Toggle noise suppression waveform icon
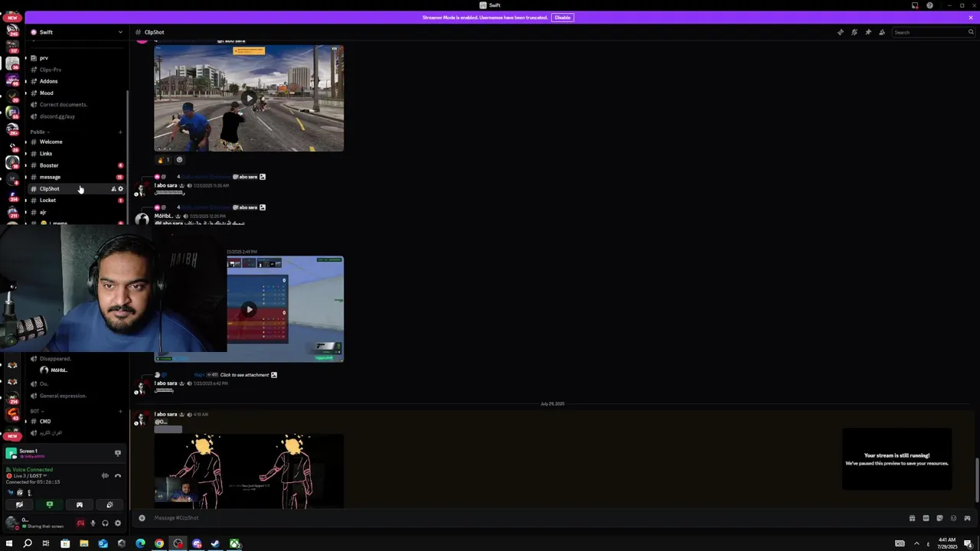This screenshot has height=551, width=980. (x=105, y=476)
